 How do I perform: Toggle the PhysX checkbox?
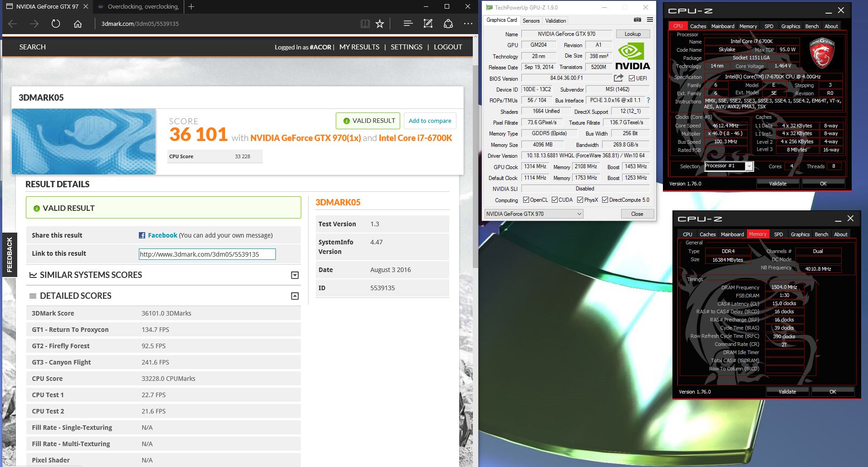pyautogui.click(x=580, y=200)
